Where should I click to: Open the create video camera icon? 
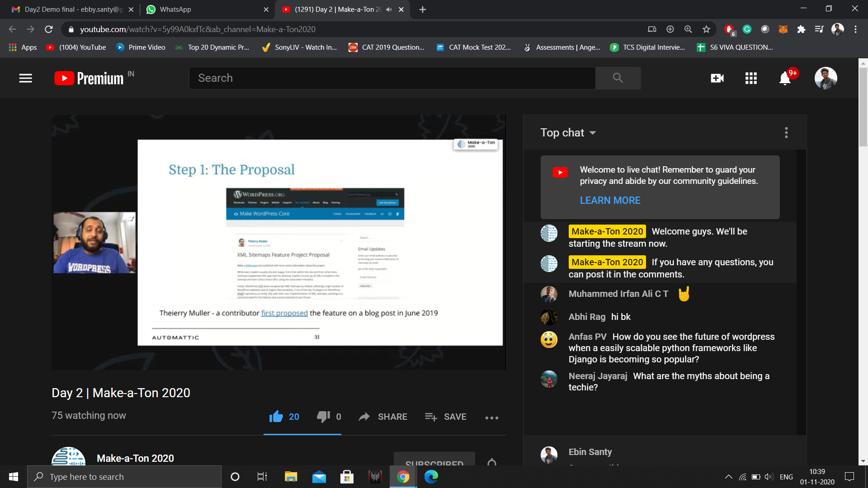(717, 78)
